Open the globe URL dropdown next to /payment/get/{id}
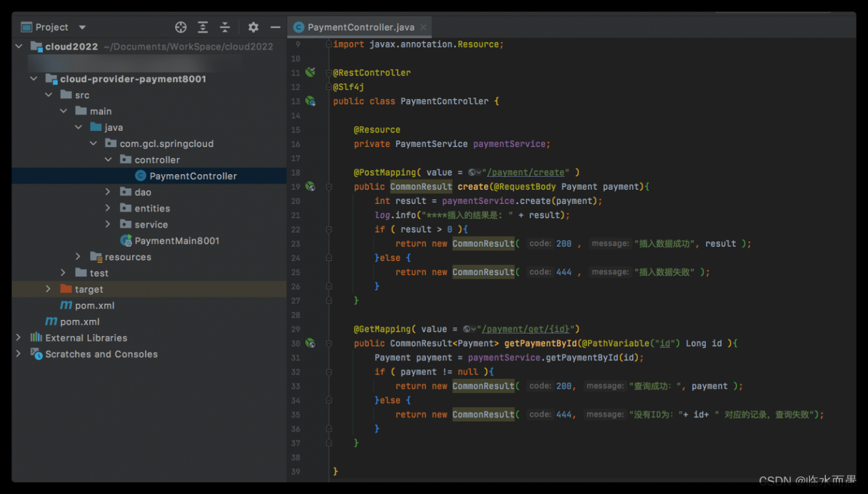This screenshot has width=868, height=494. [x=470, y=329]
